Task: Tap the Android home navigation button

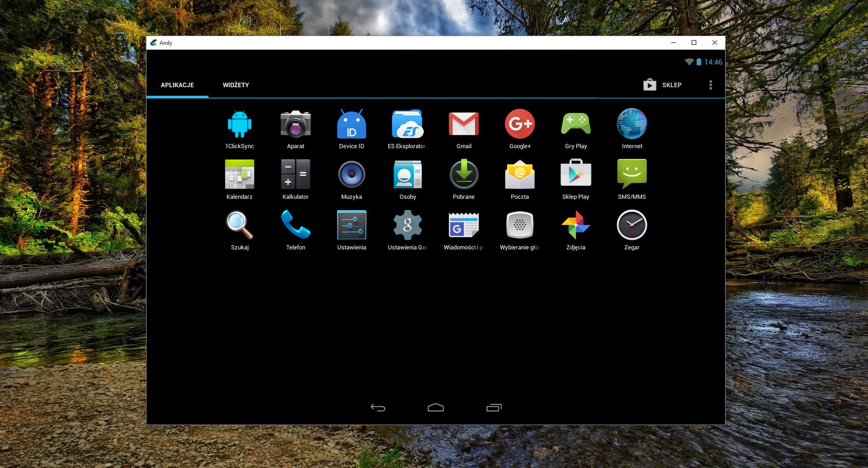Action: [x=436, y=407]
